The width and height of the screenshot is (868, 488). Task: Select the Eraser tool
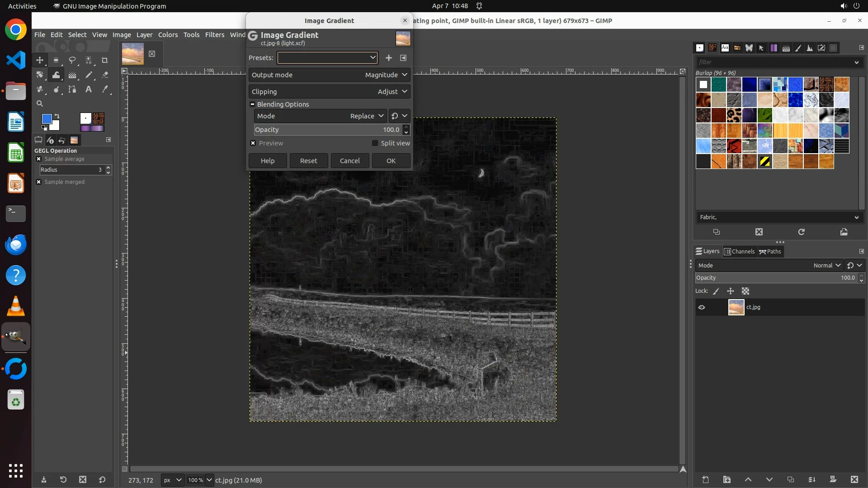tap(105, 75)
